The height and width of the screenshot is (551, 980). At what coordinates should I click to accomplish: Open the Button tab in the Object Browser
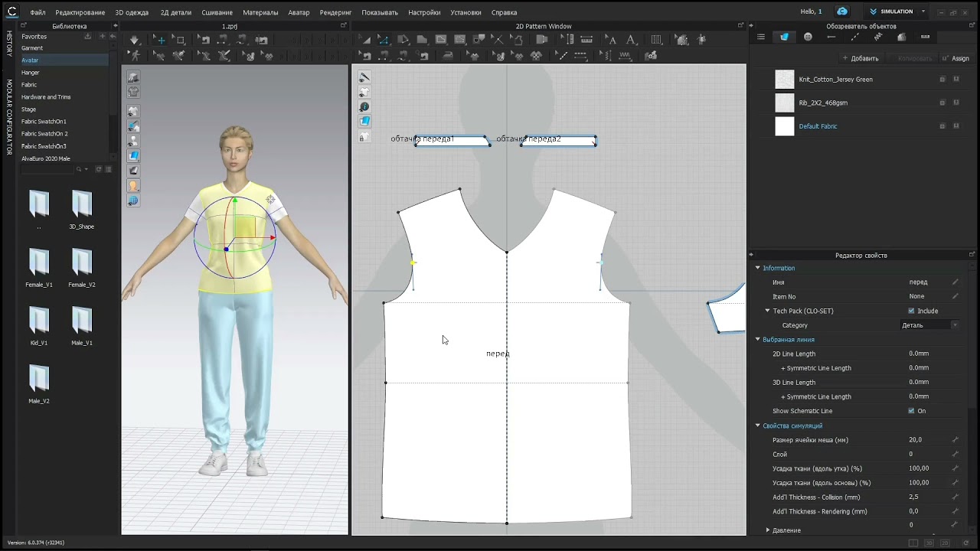808,37
